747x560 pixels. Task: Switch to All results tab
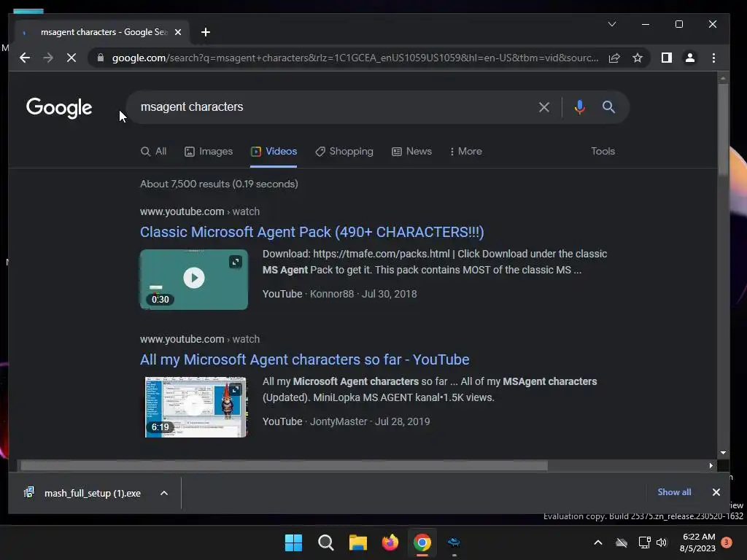coord(153,152)
